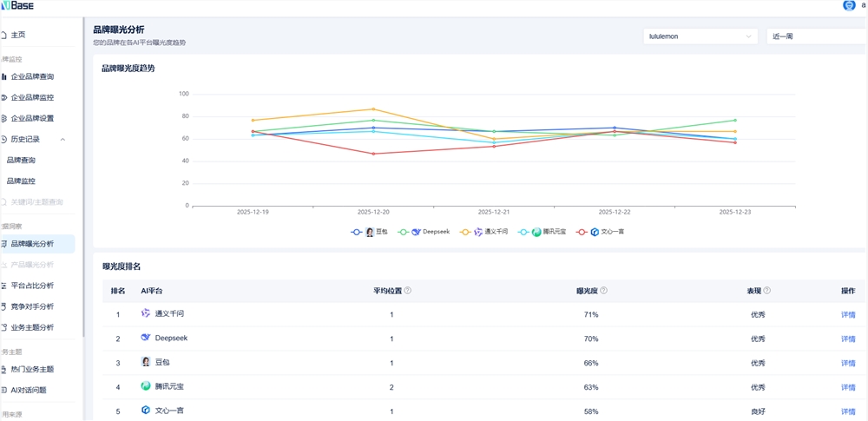Click the user avatar icon in top bar
The height and width of the screenshot is (421, 868).
coord(849,5)
